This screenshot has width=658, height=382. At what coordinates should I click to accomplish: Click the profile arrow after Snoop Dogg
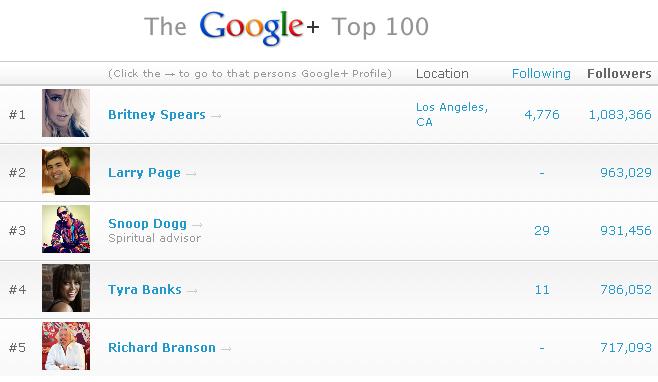pyautogui.click(x=197, y=225)
